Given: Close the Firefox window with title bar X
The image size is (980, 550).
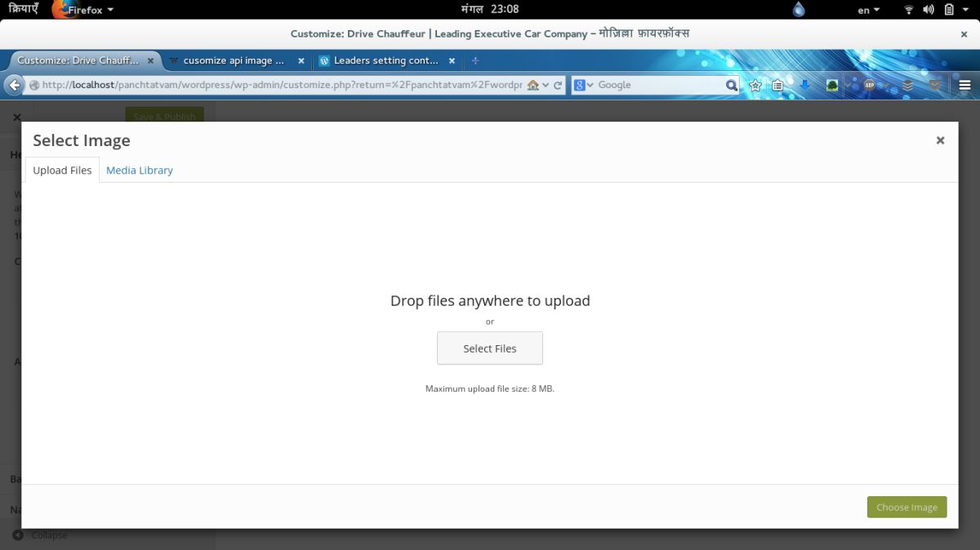Looking at the screenshot, I should coord(964,34).
